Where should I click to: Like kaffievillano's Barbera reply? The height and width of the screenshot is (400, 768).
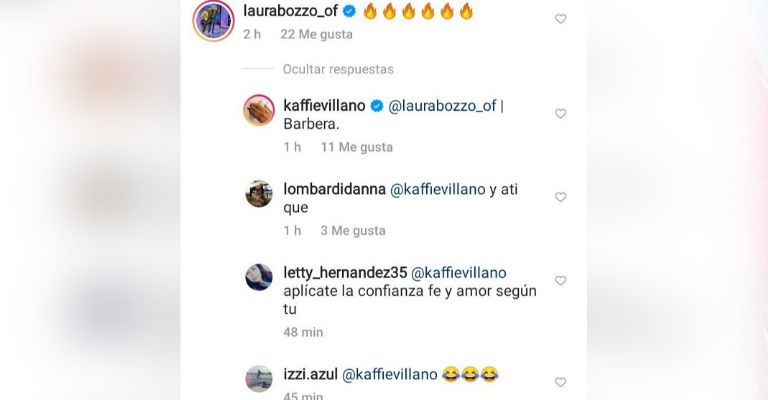560,114
